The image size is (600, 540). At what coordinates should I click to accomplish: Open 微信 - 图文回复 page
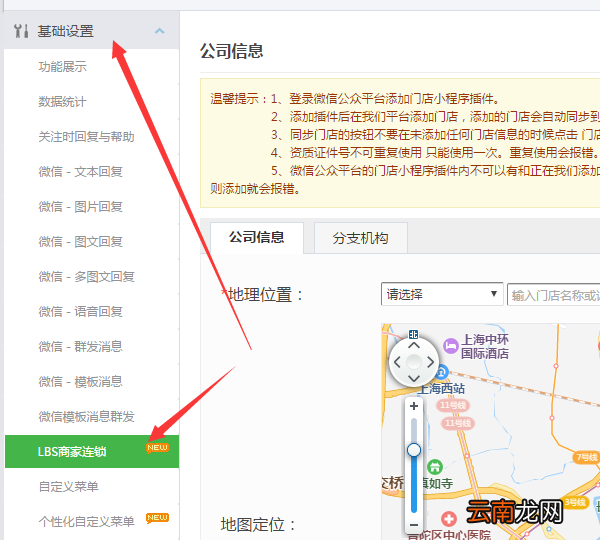click(80, 241)
